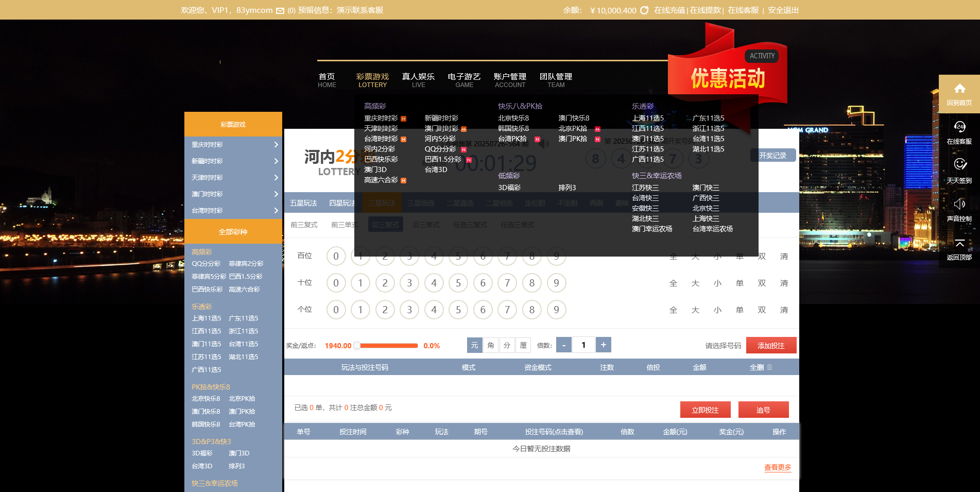This screenshot has width=980, height=492.
Task: Switch to the 五星玩法 tab
Action: 303,203
